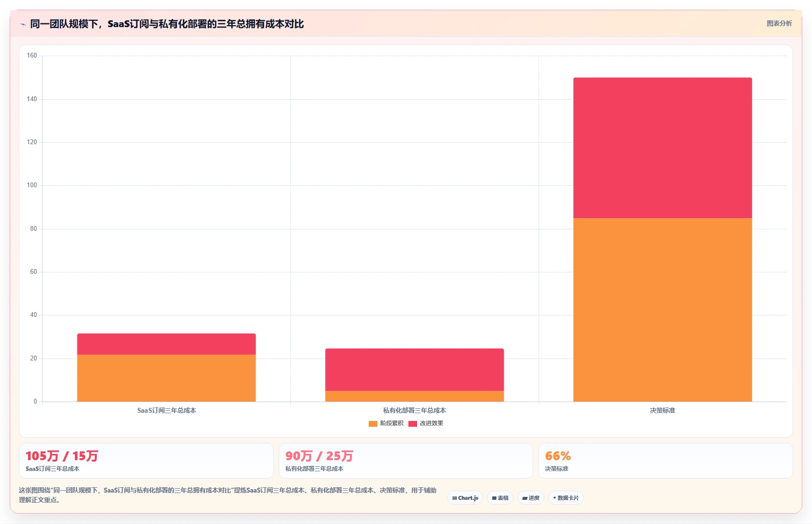812x524 pixels.
Task: Click the y-axis value 100
Action: [32, 185]
